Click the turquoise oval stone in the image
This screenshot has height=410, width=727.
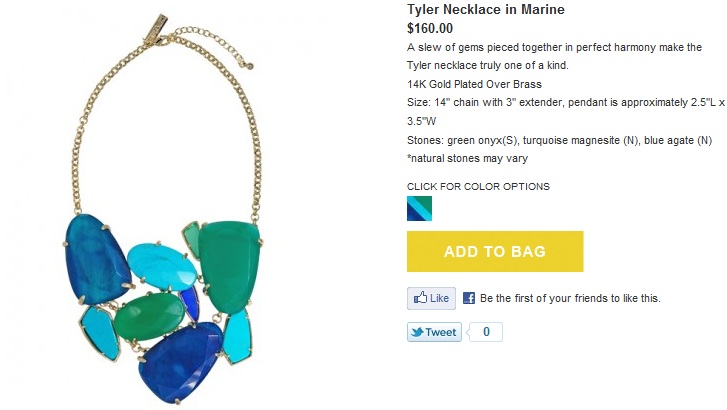pyautogui.click(x=161, y=266)
